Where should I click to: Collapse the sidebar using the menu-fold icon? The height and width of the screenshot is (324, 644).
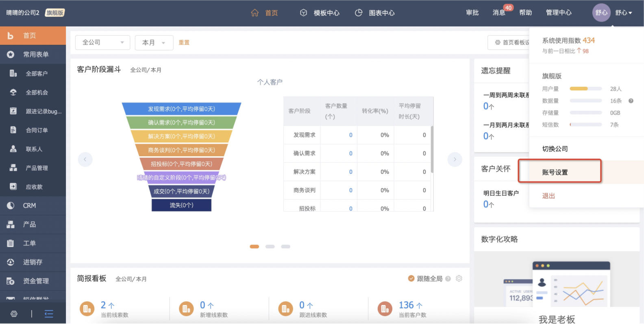click(49, 314)
